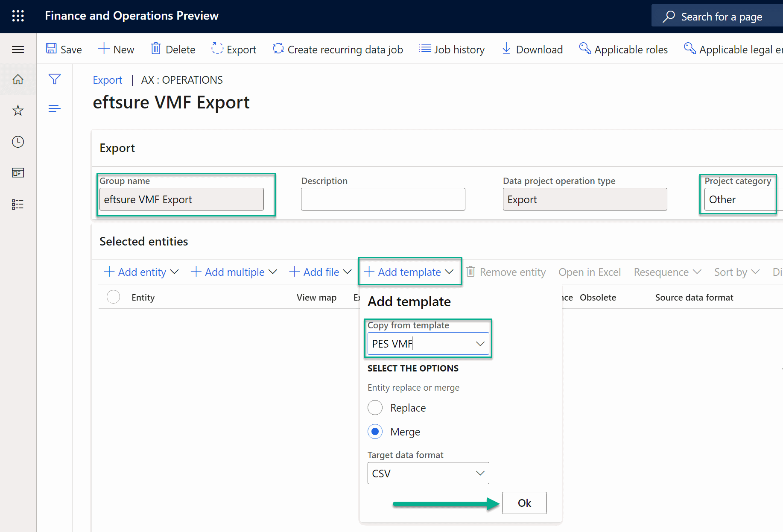Tick the select-all circle beside Entity header

[114, 297]
